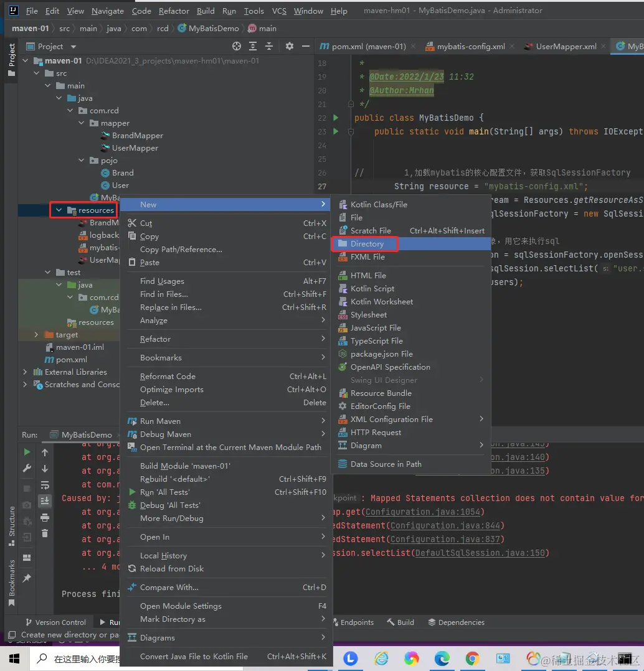Collapse the maven-01 root node

(26, 61)
